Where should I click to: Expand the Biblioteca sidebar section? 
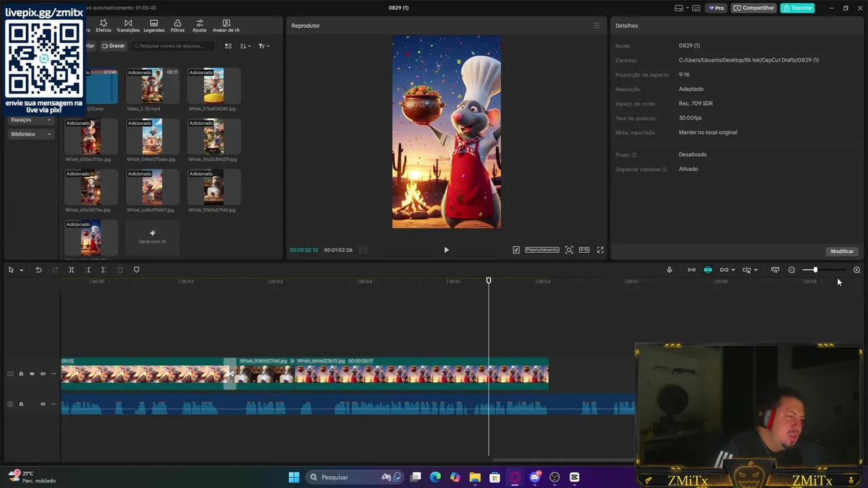tap(31, 134)
